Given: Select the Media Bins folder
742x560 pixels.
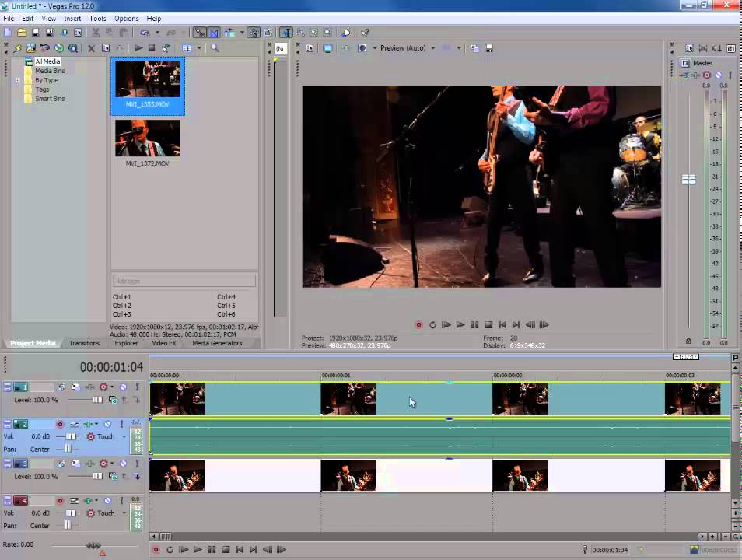Looking at the screenshot, I should click(x=50, y=71).
